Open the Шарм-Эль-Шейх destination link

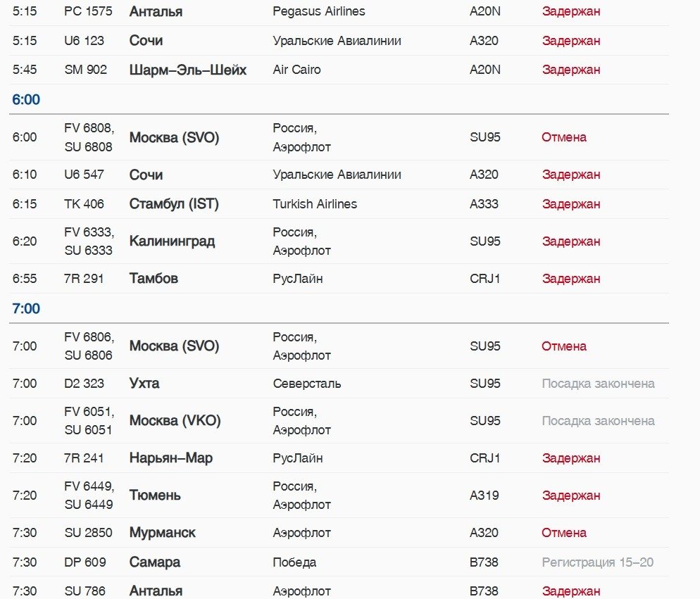click(187, 70)
